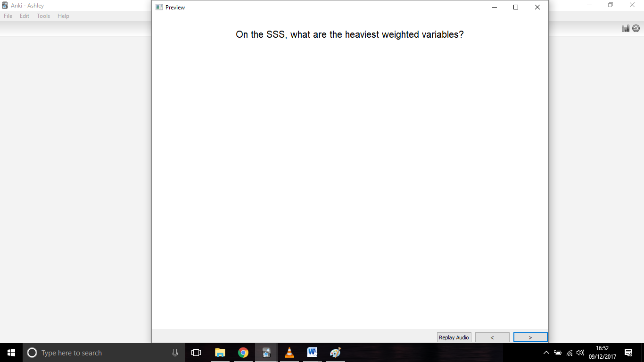
Task: Open the Edit menu in Anki
Action: (25, 16)
